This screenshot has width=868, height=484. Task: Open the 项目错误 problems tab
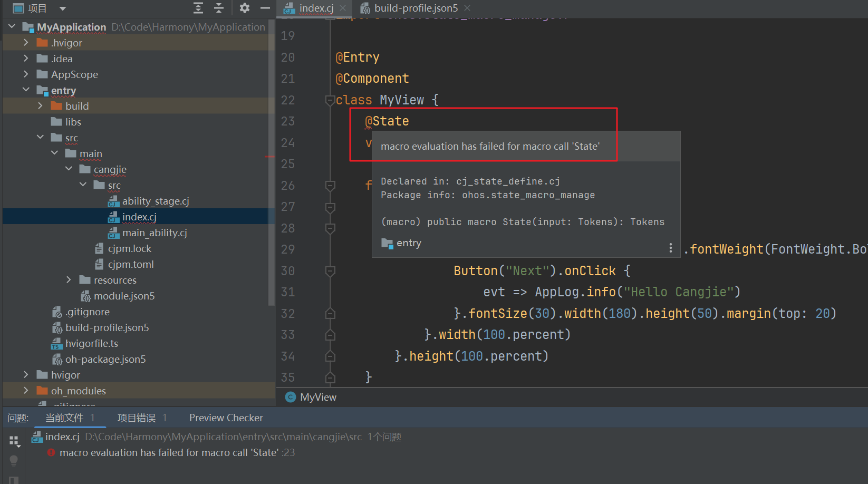(142, 418)
